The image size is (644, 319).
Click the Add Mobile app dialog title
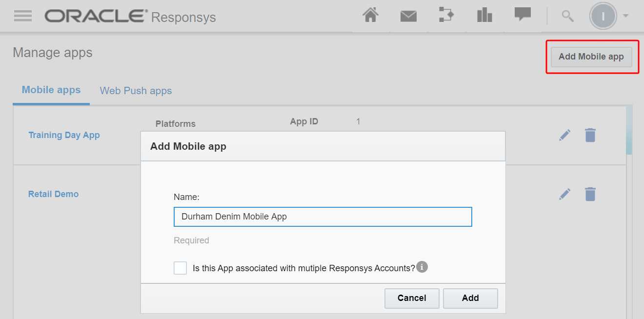click(188, 146)
